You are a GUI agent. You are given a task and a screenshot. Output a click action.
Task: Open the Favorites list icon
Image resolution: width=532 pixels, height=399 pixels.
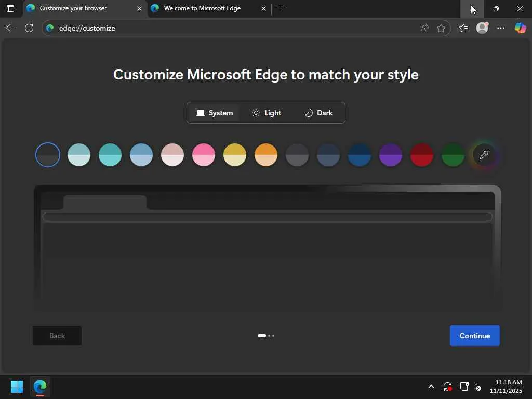(x=463, y=28)
